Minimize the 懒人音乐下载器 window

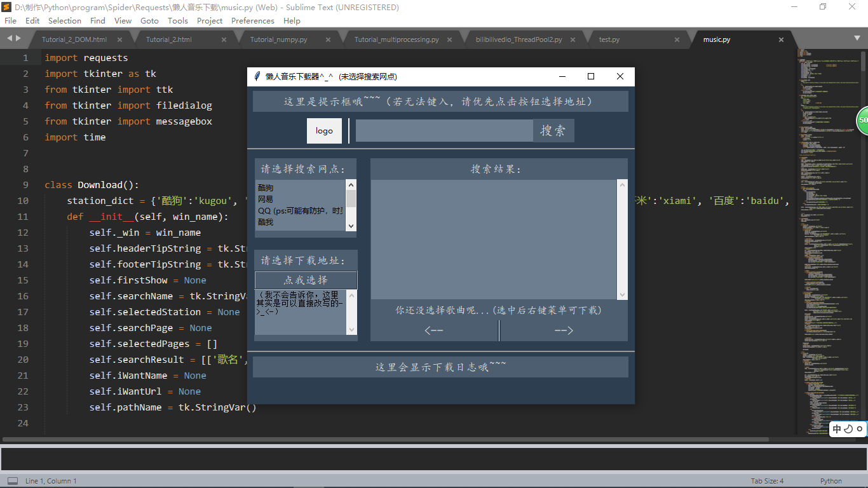click(x=562, y=76)
